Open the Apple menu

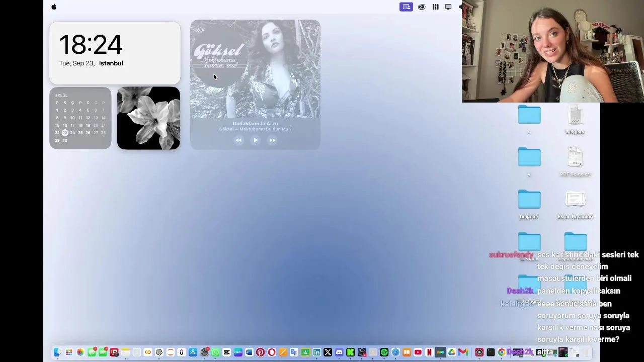[x=54, y=7]
